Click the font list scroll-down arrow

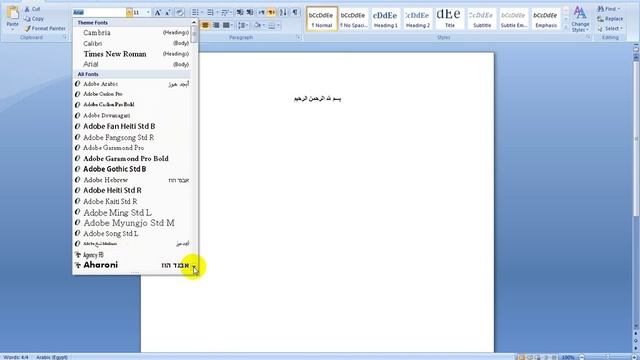[x=194, y=268]
